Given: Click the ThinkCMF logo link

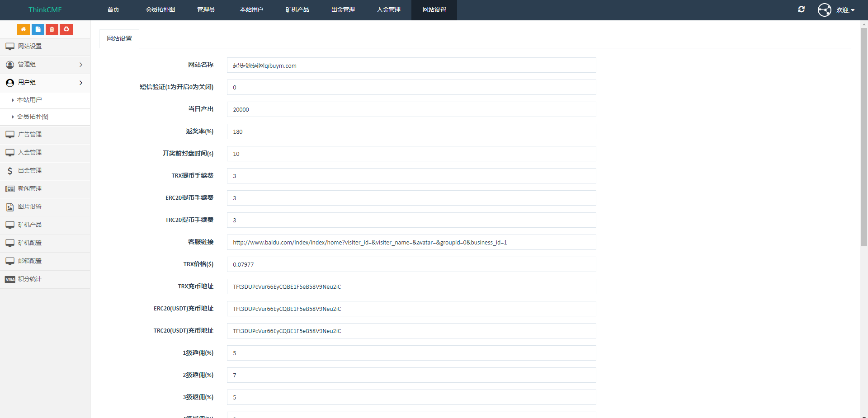Looking at the screenshot, I should 45,10.
